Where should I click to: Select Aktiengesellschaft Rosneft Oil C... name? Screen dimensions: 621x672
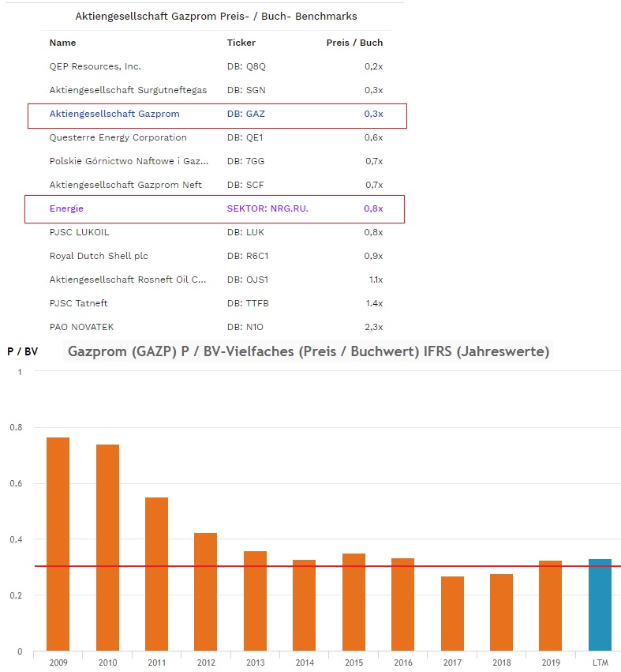(x=128, y=280)
